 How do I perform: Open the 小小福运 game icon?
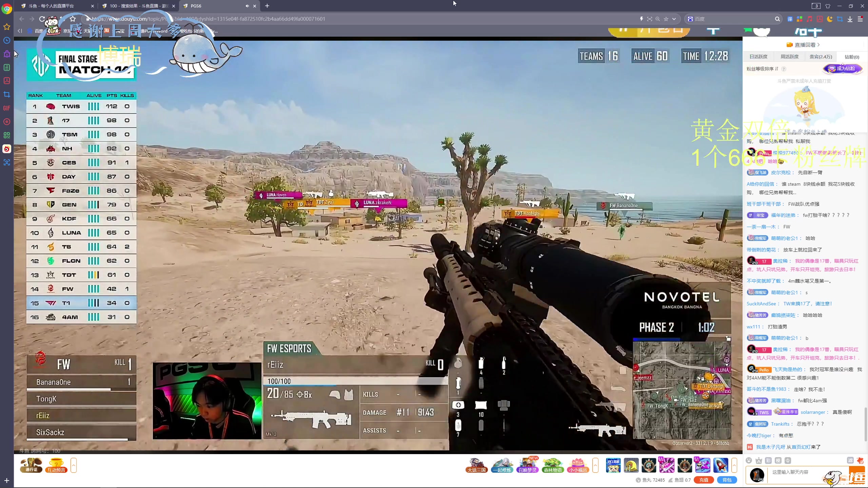(578, 465)
